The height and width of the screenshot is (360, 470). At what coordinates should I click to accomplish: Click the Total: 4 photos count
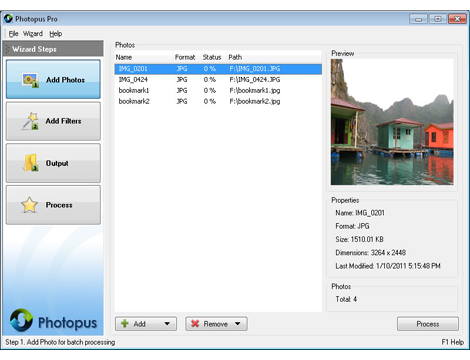point(346,299)
